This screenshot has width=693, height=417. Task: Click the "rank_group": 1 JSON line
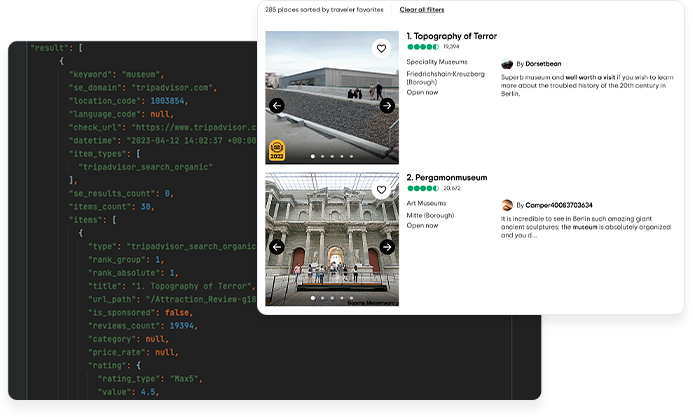tap(126, 260)
